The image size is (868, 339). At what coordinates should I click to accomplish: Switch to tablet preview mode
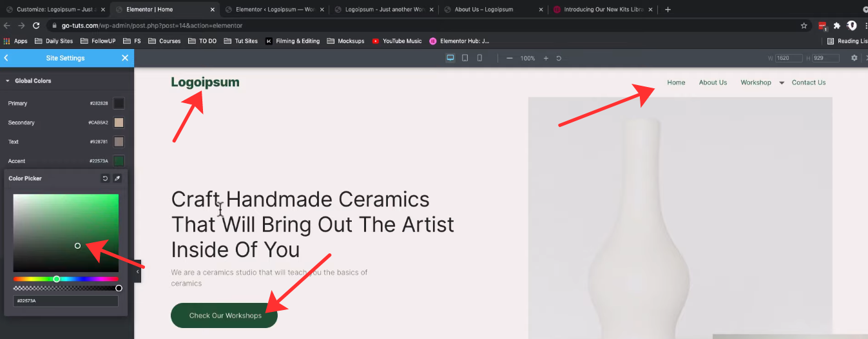(x=465, y=58)
